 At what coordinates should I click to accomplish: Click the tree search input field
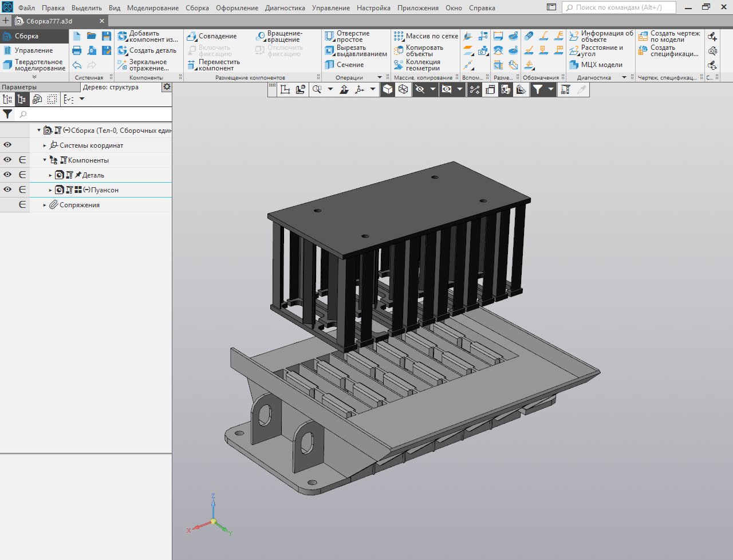[93, 114]
